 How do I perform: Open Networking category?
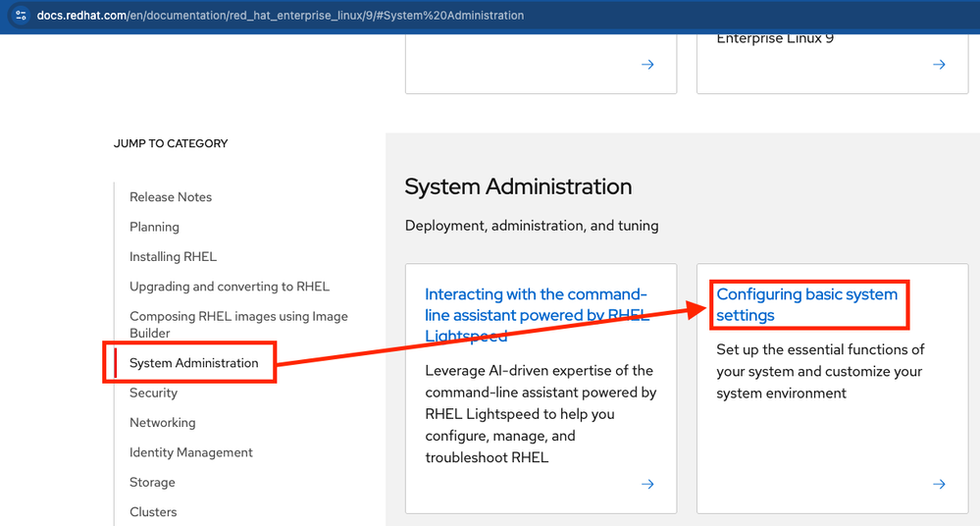(162, 423)
